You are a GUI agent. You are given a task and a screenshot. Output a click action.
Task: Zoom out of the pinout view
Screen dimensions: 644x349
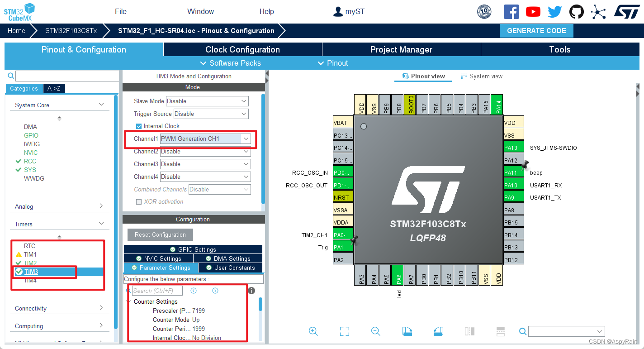(375, 331)
